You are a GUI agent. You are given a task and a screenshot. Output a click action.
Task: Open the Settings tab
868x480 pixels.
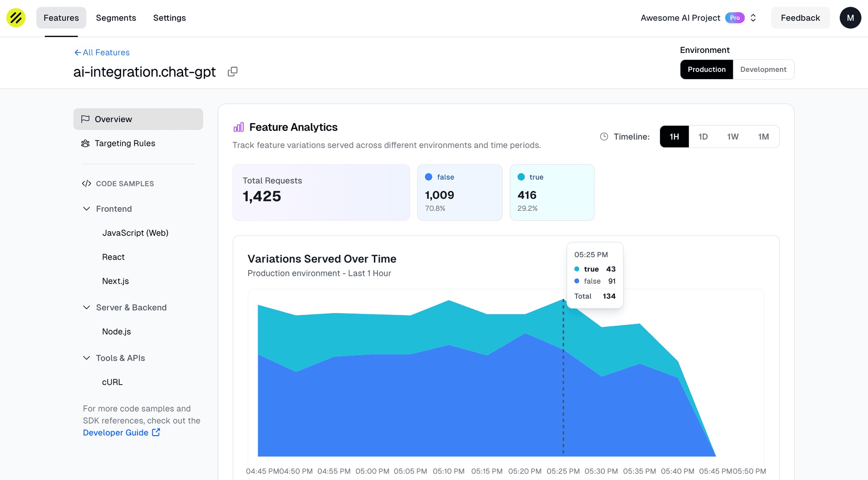[x=169, y=18]
